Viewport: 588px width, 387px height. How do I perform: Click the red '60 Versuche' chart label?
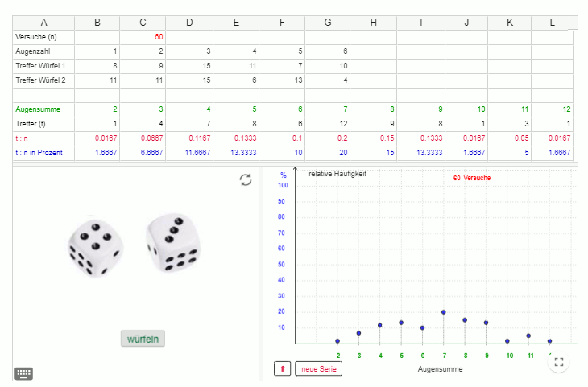coord(471,178)
